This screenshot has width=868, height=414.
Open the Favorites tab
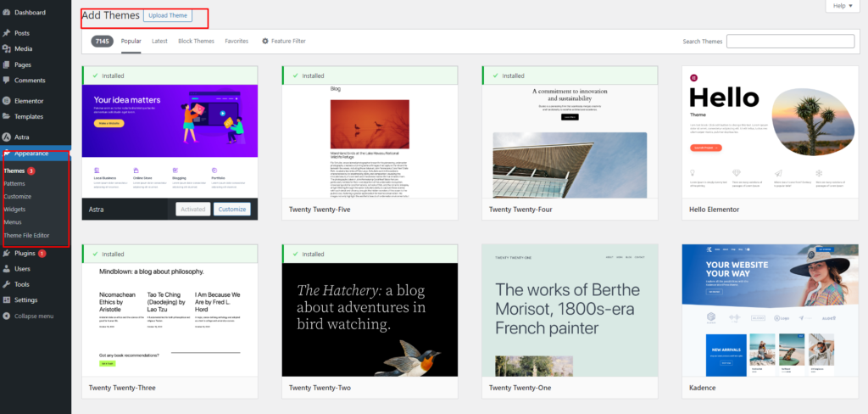(236, 41)
